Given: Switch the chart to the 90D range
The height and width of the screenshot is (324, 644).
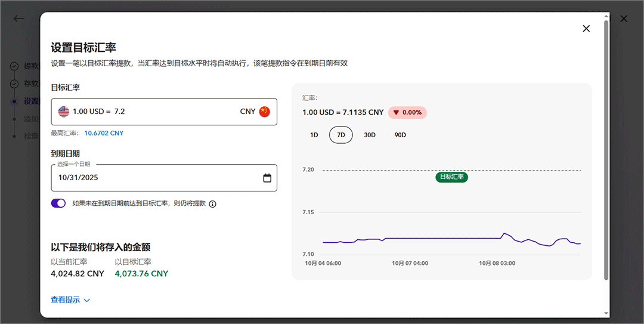Looking at the screenshot, I should pos(400,135).
